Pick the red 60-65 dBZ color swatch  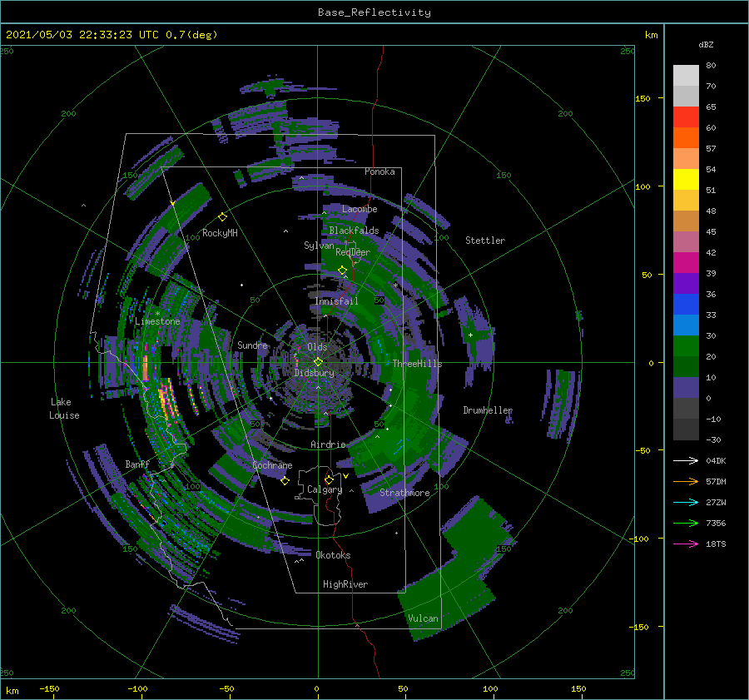[x=686, y=117]
